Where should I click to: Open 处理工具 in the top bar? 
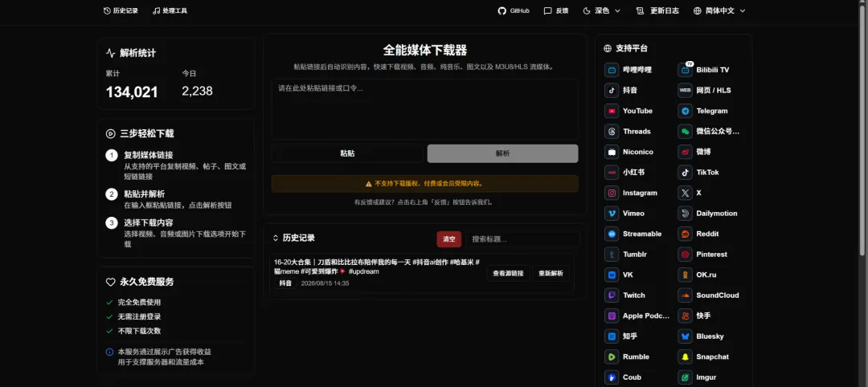[x=170, y=10]
